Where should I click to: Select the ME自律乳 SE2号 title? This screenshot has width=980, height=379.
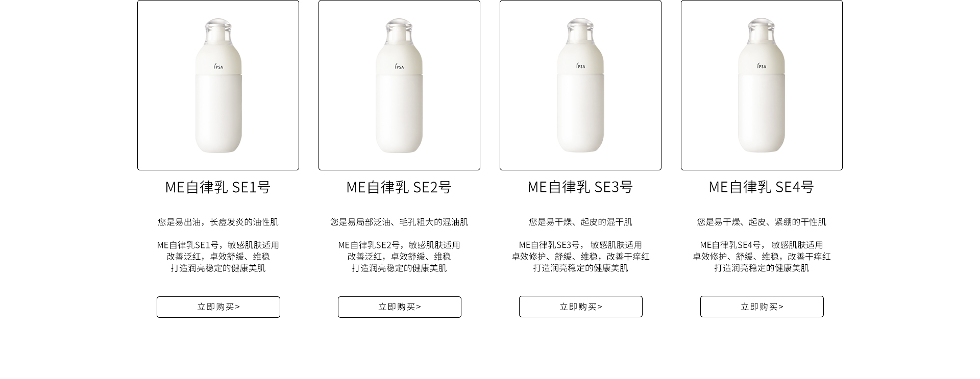point(399,187)
